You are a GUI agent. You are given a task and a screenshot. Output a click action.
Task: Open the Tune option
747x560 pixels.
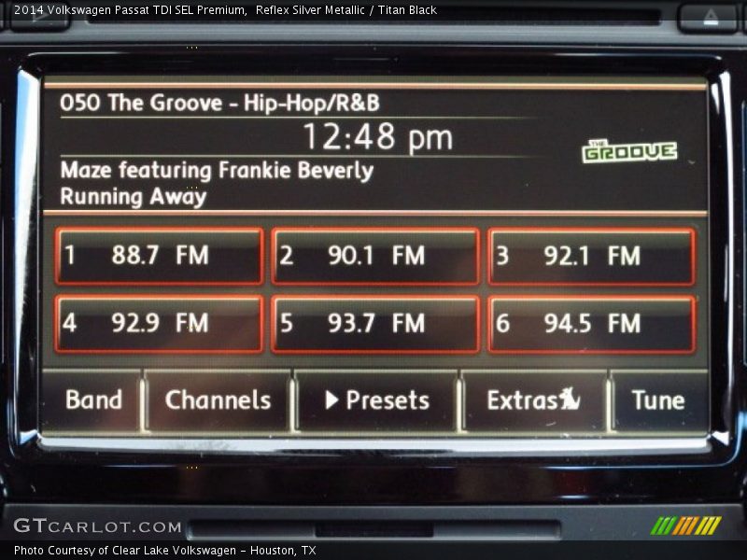click(x=659, y=400)
